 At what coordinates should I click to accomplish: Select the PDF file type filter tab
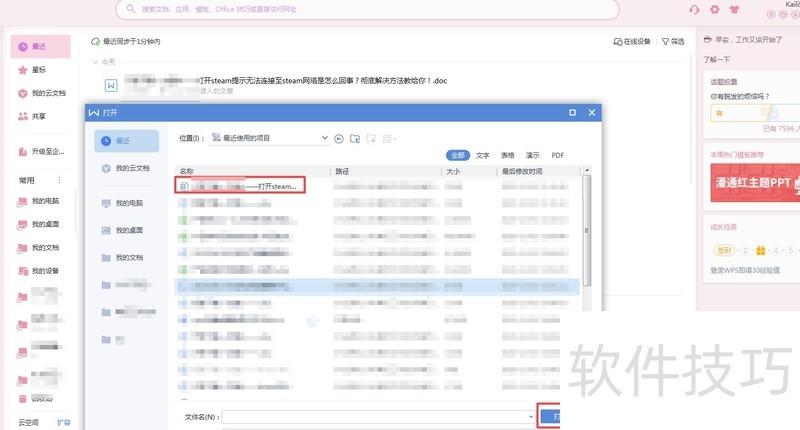click(558, 156)
